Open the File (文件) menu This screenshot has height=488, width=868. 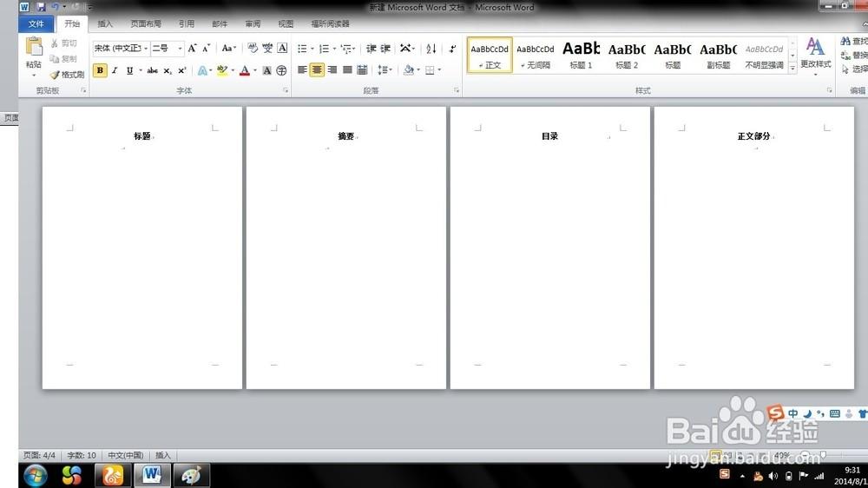pos(36,24)
